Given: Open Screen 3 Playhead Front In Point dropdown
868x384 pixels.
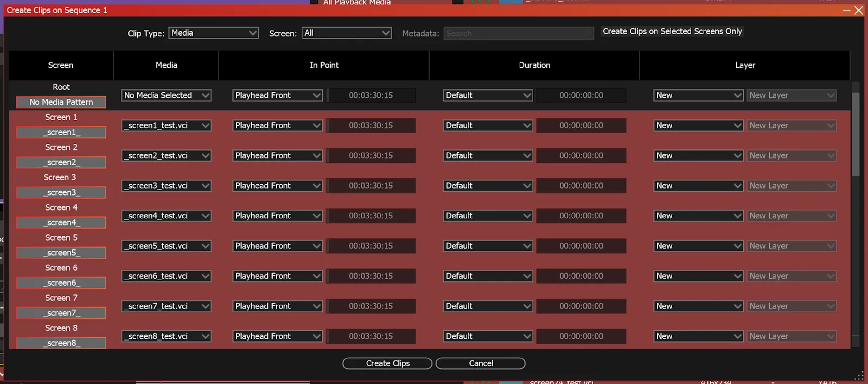Looking at the screenshot, I should 277,186.
